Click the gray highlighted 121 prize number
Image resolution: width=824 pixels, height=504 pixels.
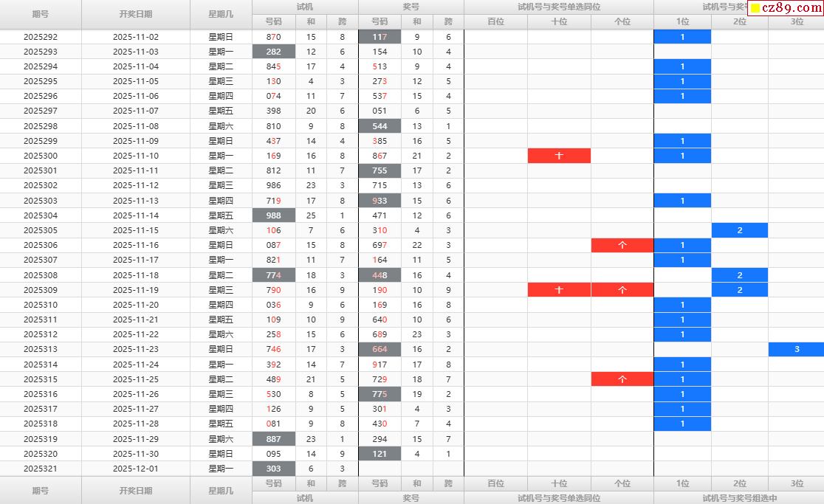pyautogui.click(x=380, y=454)
